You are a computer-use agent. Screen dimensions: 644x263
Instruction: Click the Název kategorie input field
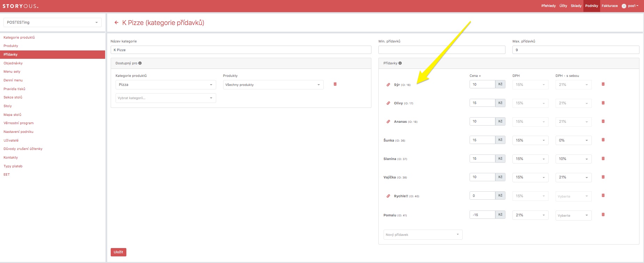241,50
